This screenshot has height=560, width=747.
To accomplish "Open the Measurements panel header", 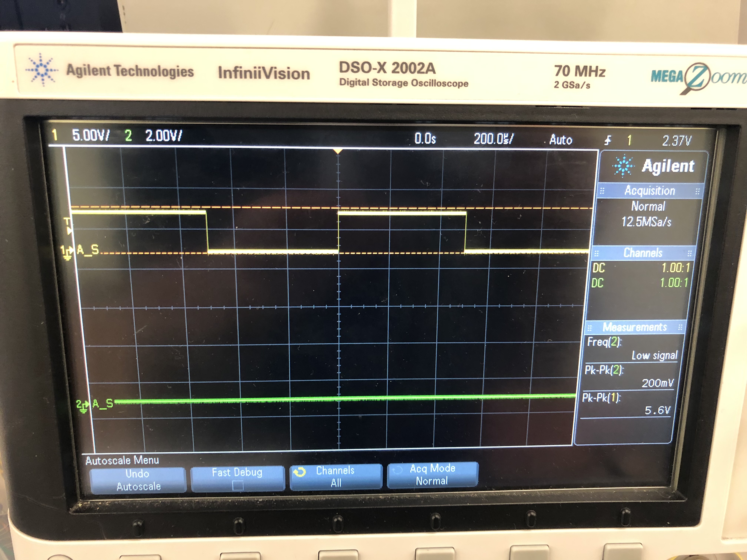I will (635, 327).
